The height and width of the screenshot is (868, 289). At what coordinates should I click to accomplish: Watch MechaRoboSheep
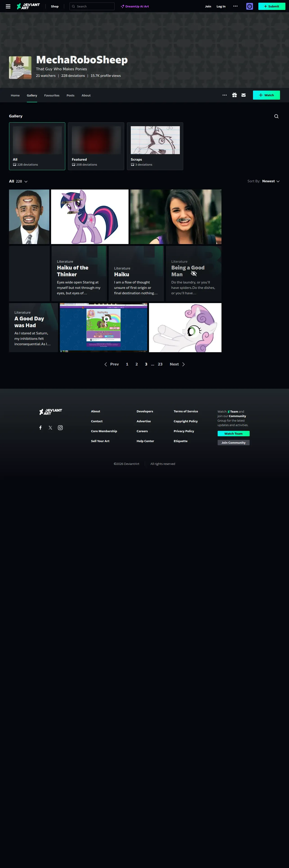tap(266, 95)
